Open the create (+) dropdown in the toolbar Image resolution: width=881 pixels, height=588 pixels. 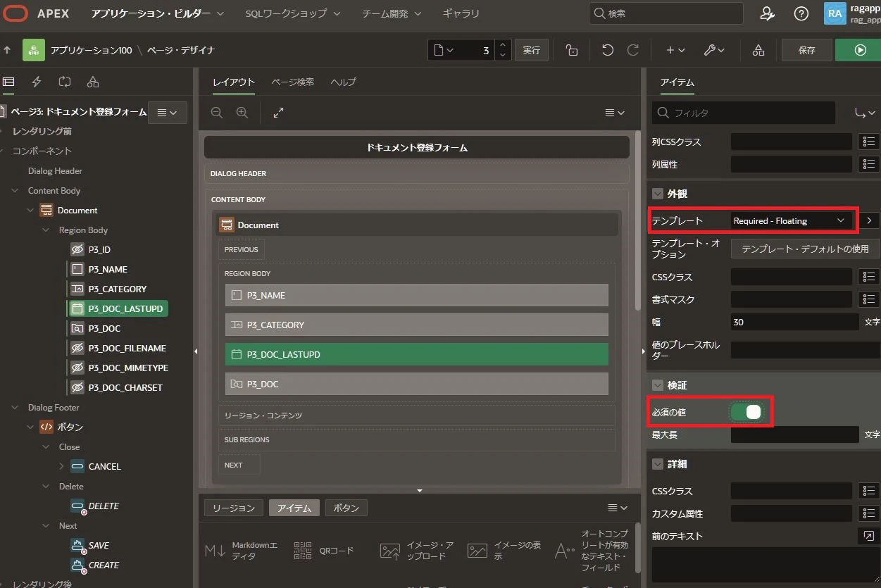[x=675, y=50]
